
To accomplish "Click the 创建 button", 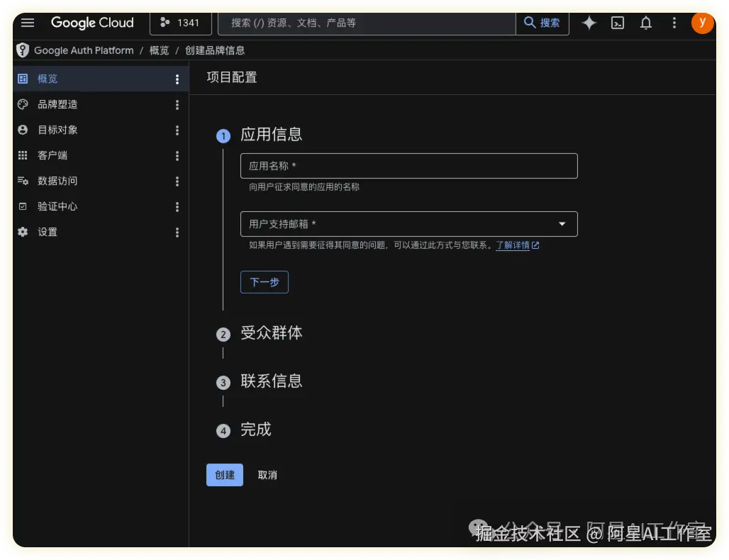I will pos(224,475).
